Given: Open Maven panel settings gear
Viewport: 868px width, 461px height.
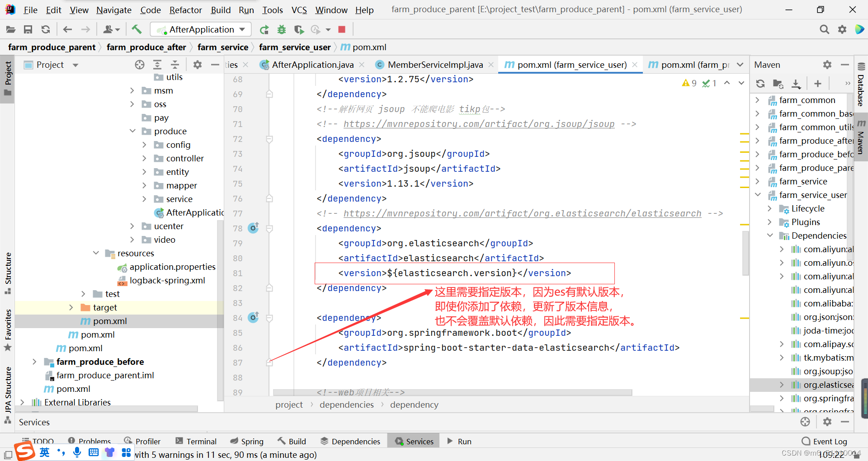Looking at the screenshot, I should pos(827,65).
